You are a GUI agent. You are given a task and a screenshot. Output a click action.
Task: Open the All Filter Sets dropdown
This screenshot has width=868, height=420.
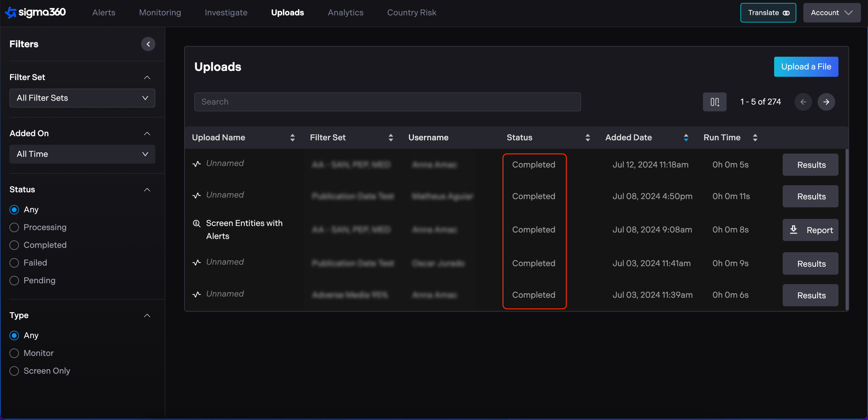[x=82, y=98]
